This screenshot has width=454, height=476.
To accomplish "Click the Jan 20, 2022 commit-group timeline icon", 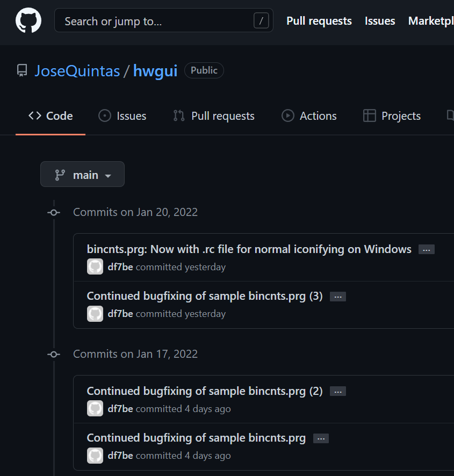I will pos(54,212).
